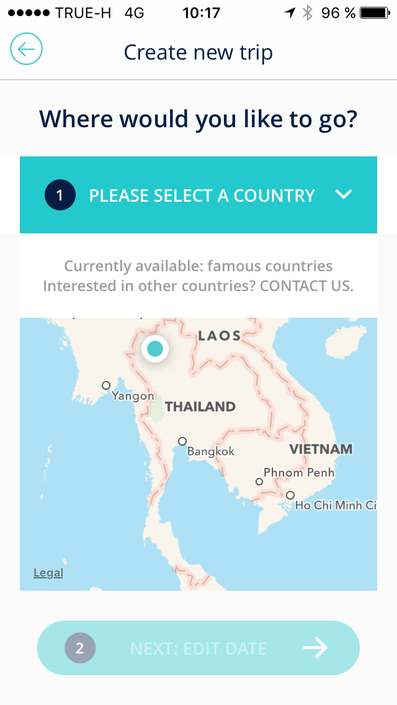
Task: Tap the battery indicator icon
Action: (375, 13)
